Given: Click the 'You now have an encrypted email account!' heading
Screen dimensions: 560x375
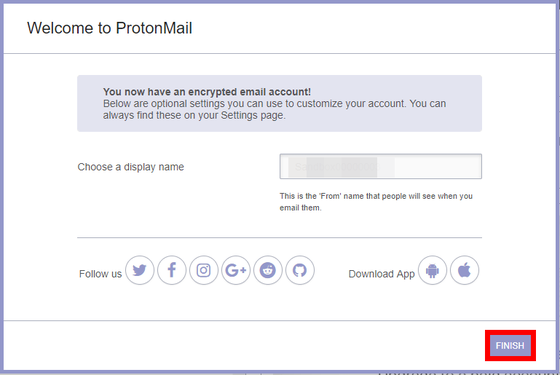Looking at the screenshot, I should coord(207,92).
